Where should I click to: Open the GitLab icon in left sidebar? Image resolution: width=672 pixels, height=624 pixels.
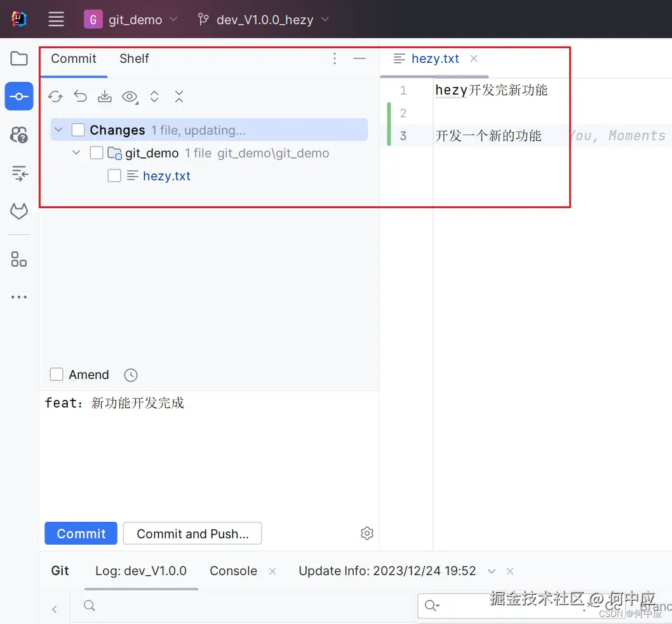(18, 211)
